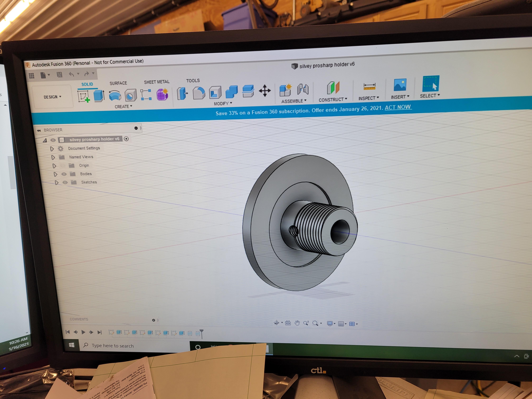Click the Fillet tool icon

(x=199, y=93)
